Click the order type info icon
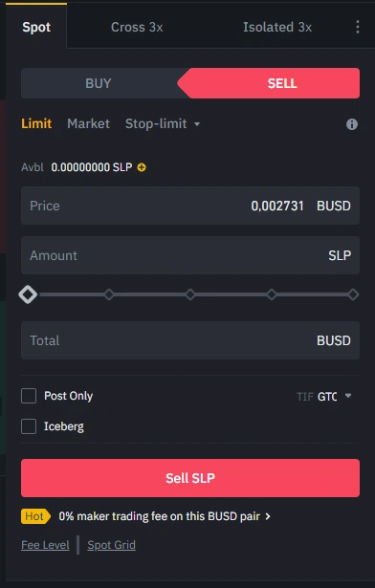This screenshot has height=588, width=375. pos(352,124)
